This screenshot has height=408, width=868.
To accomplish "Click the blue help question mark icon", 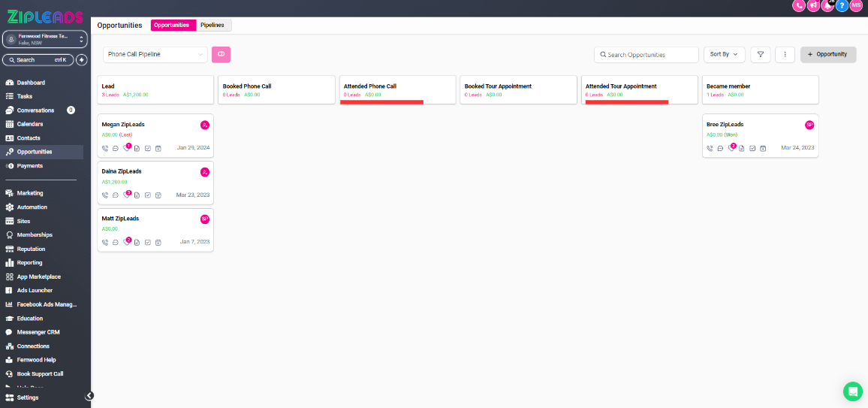I will coord(842,5).
